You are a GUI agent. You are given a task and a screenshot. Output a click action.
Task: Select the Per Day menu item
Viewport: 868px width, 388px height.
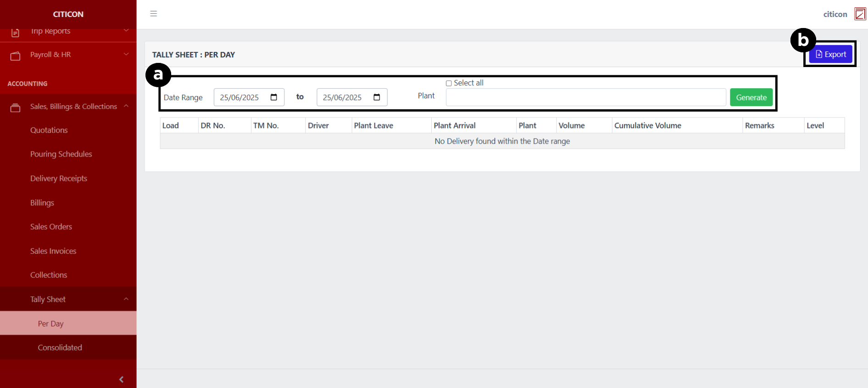coord(50,324)
